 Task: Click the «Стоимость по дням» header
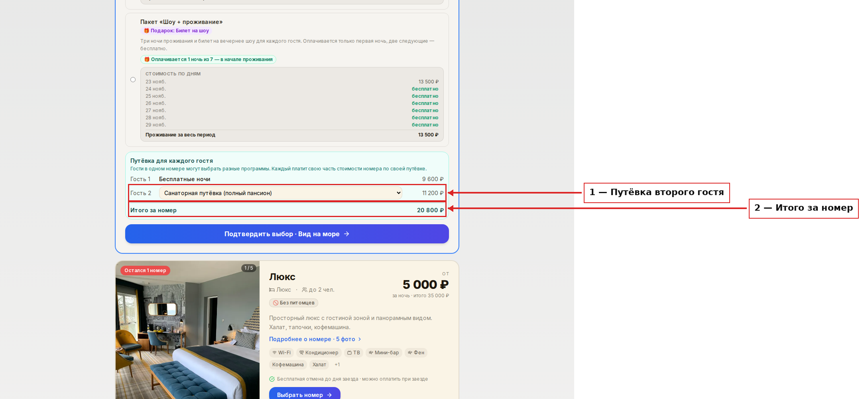pos(173,74)
